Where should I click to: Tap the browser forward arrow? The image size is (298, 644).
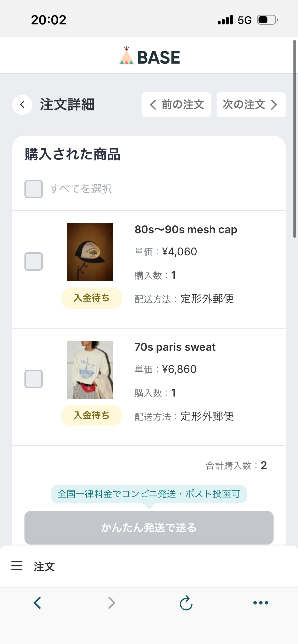point(112,603)
